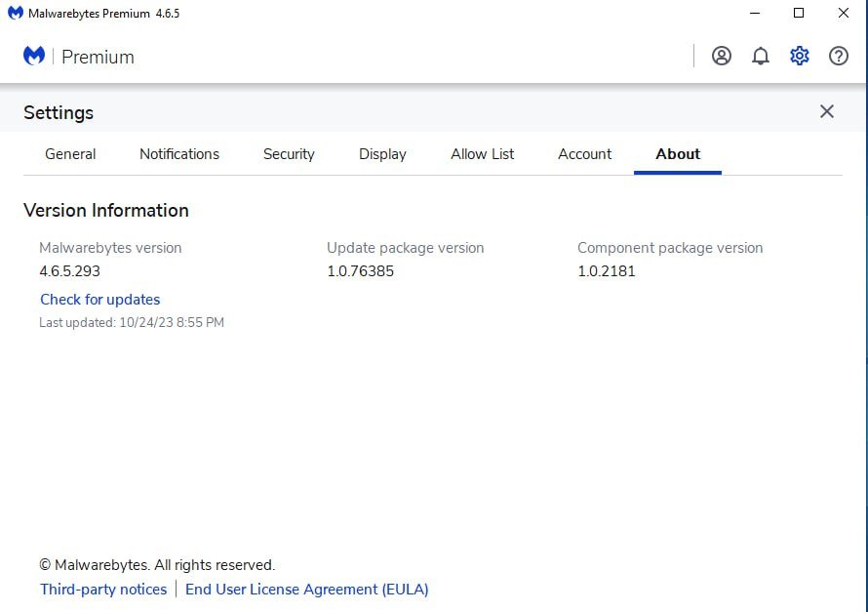Close the Settings panel with the X
Screen dimensions: 868x612
pos(827,111)
